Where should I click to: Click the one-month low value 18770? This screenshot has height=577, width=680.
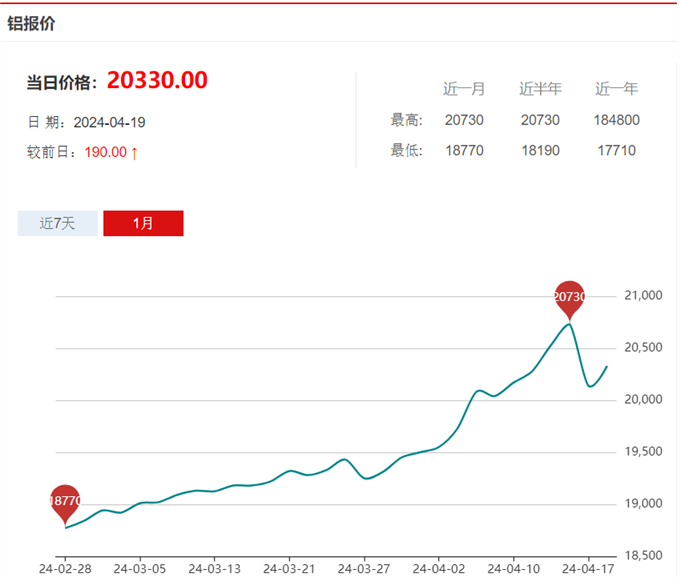point(464,151)
